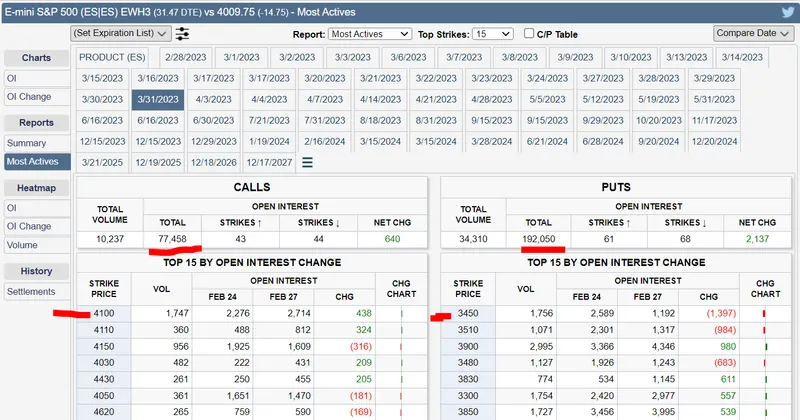Open OI under Heatmap sidebar
This screenshot has height=420, width=800.
(37, 208)
